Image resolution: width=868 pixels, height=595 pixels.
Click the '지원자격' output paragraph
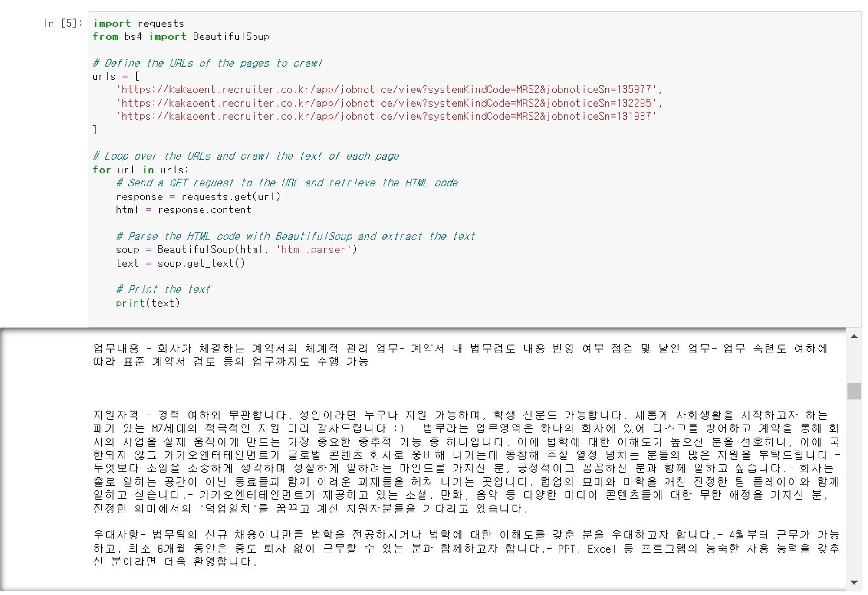(467, 462)
